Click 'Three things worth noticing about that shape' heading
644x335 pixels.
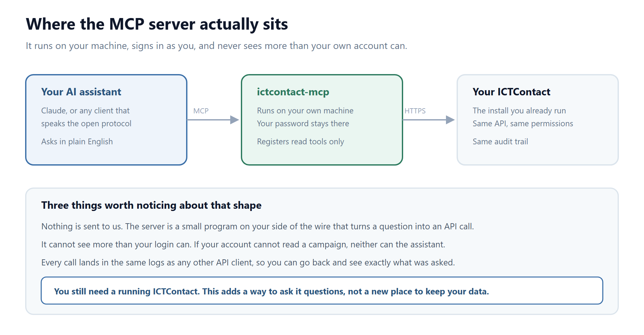tap(151, 205)
